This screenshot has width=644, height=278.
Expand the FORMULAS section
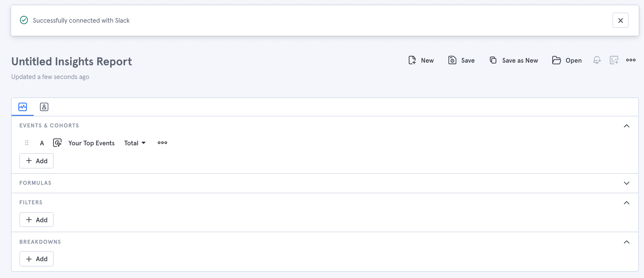(x=627, y=183)
